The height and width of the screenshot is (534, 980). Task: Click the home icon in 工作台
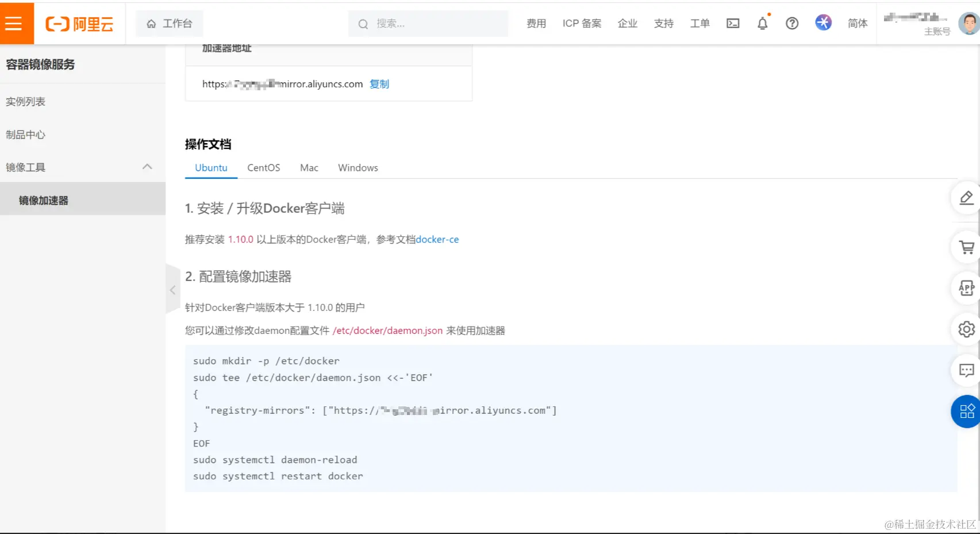pyautogui.click(x=151, y=24)
